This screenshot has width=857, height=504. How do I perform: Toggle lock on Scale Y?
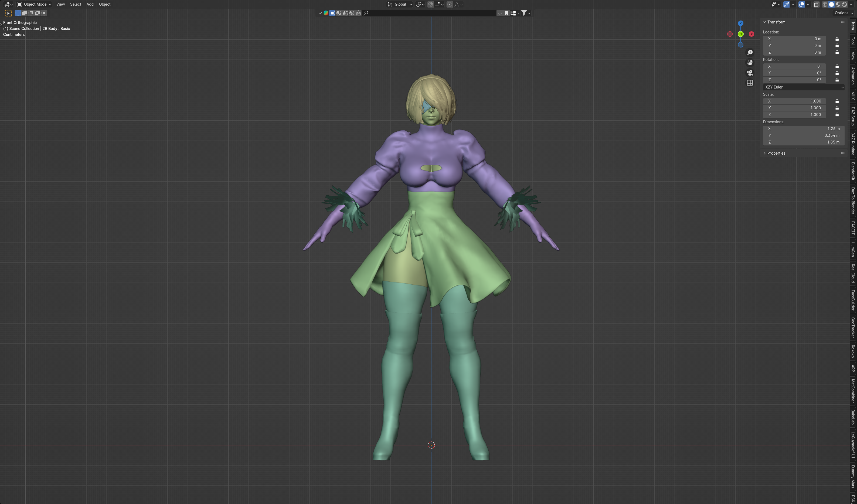[x=837, y=108]
